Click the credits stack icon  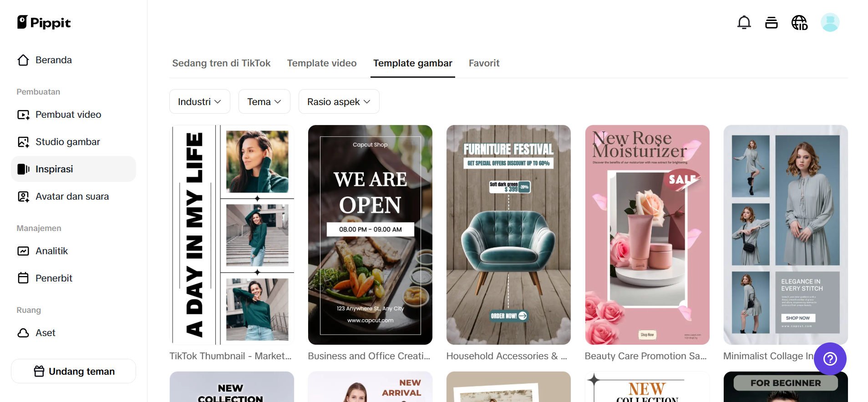(x=771, y=22)
